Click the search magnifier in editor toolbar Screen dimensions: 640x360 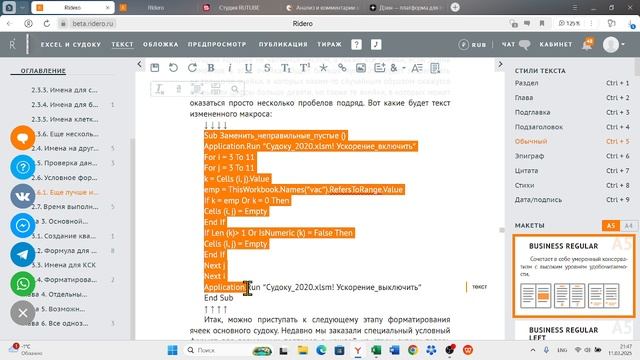(235, 89)
